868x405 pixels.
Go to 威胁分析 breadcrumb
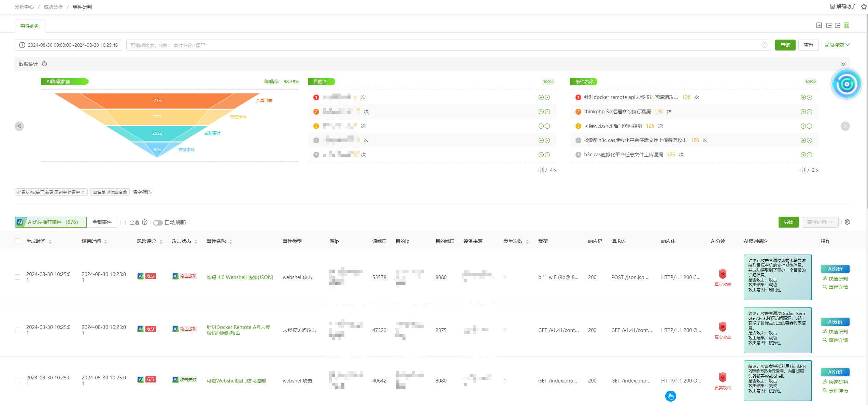point(53,7)
